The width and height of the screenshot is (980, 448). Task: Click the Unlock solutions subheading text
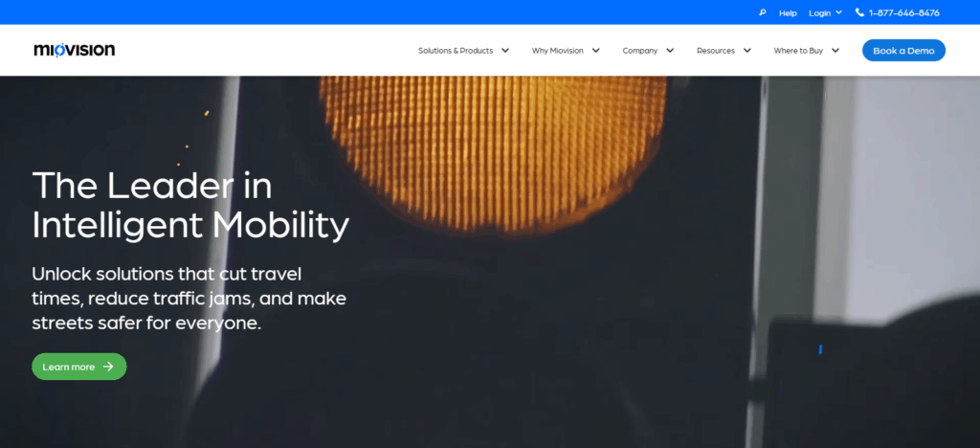coord(189,298)
